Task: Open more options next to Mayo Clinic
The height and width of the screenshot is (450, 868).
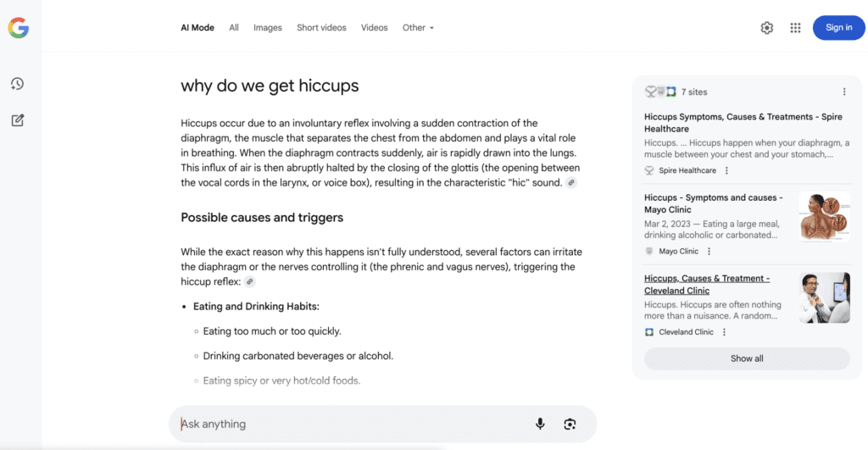Action: (x=709, y=252)
